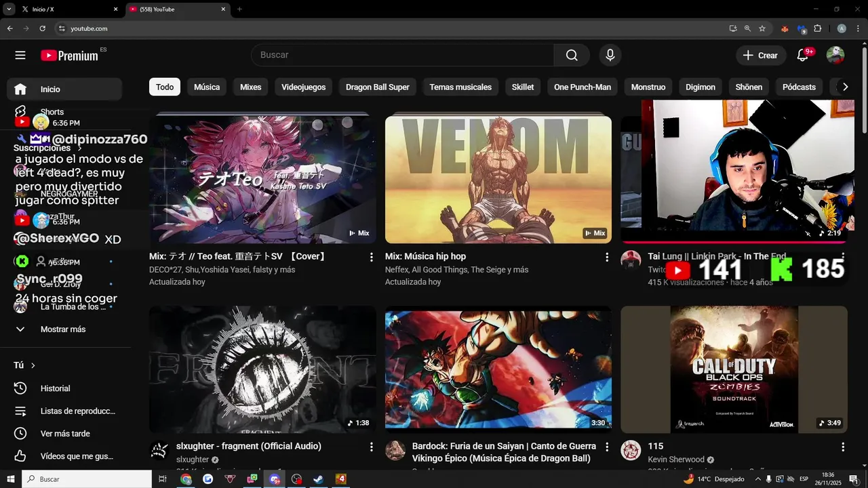Open slxughter - fragment (Official Audio) title

click(x=249, y=446)
